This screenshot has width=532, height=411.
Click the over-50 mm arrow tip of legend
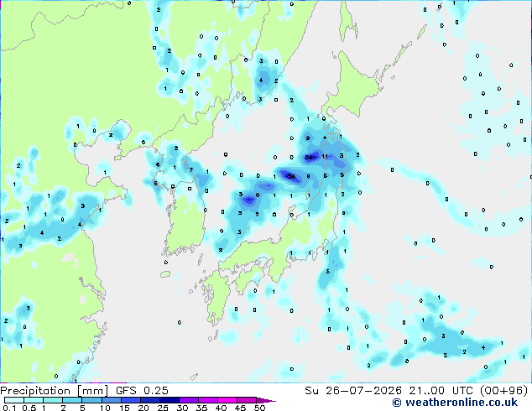click(x=266, y=400)
